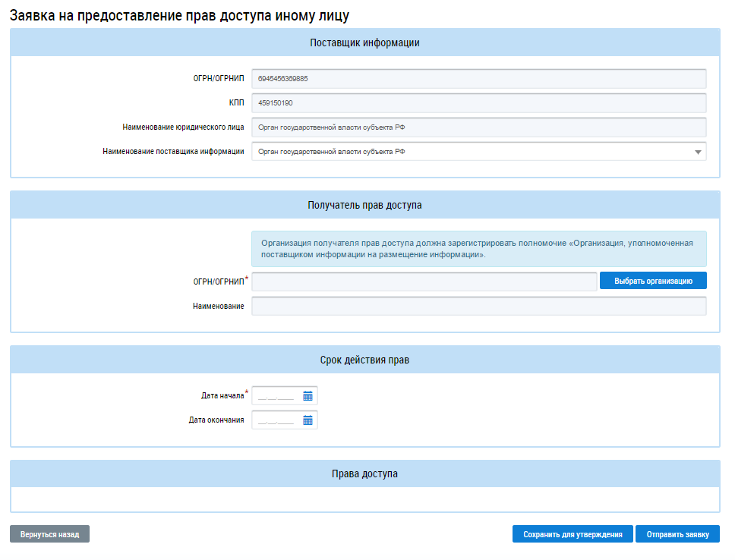735x560 pixels.
Task: Click the recipient Наименование field
Action: [478, 306]
